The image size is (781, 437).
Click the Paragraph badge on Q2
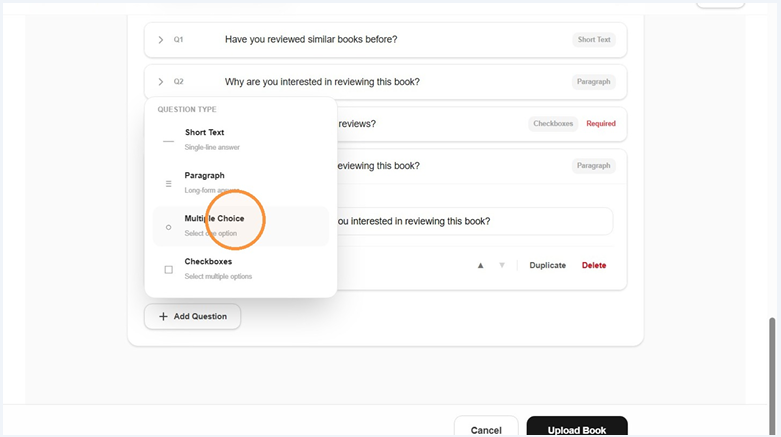click(593, 81)
